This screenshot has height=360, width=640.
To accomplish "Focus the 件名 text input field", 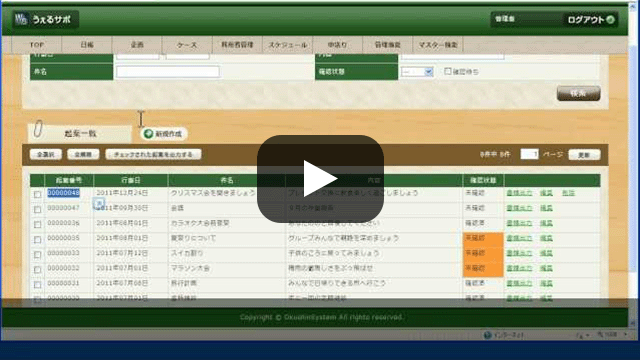I will pyautogui.click(x=168, y=72).
